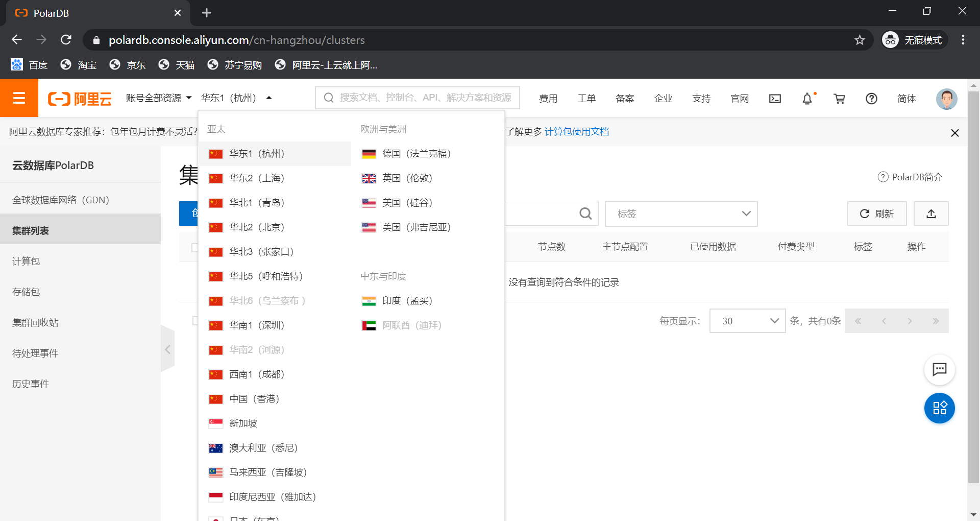980x521 pixels.
Task: Open the 百度 bookmark
Action: [x=29, y=65]
